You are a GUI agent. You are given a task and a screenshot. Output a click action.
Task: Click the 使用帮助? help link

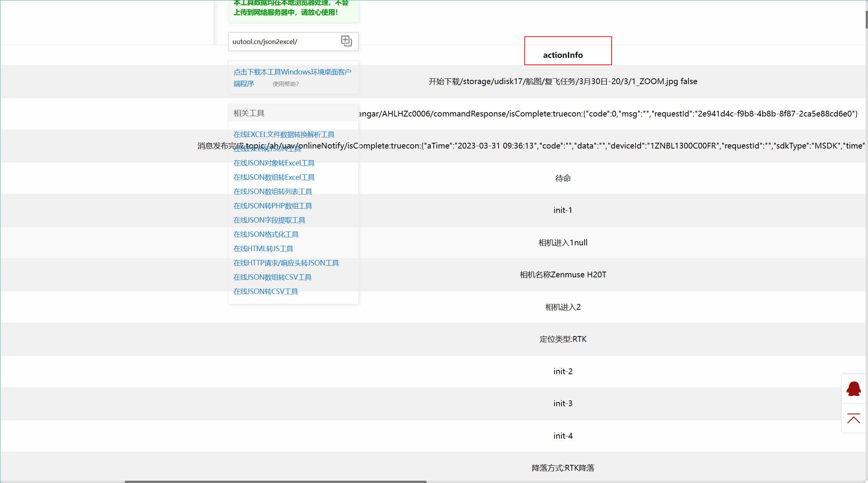click(286, 84)
